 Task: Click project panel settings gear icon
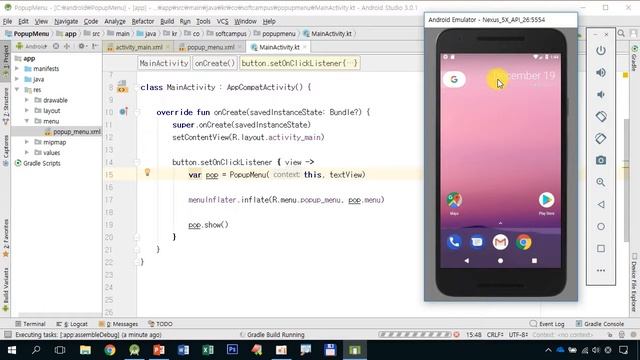click(82, 46)
